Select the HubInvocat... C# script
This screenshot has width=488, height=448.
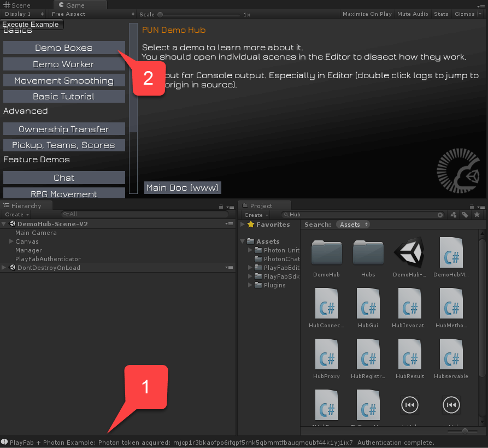pos(409,303)
